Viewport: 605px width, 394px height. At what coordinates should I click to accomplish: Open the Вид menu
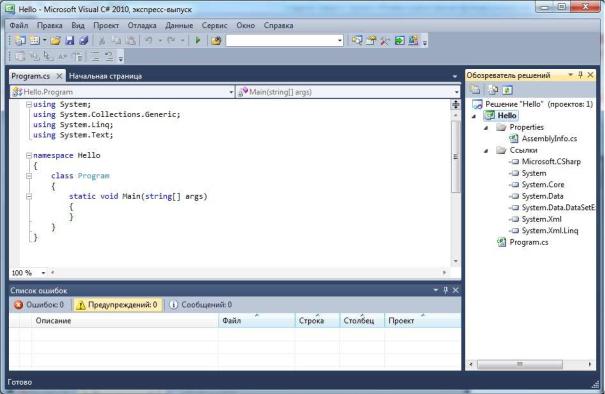(x=78, y=25)
